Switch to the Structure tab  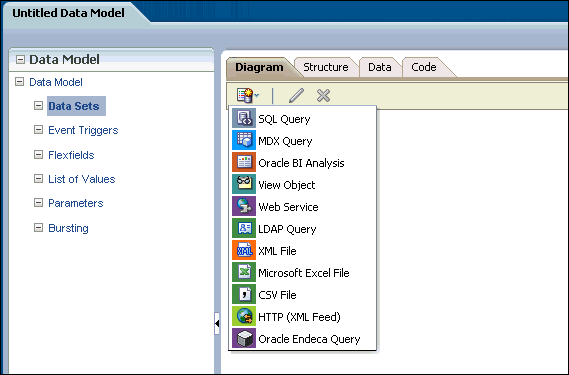click(x=326, y=67)
